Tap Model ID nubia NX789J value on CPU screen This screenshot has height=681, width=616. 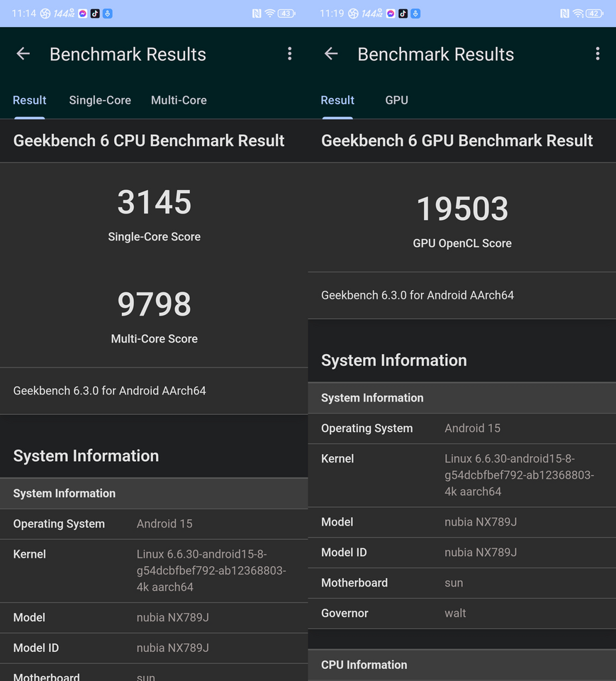pos(173,648)
